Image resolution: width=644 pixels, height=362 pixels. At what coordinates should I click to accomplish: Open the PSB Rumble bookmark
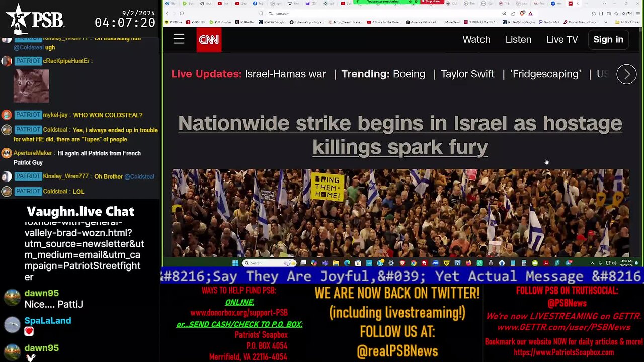(x=220, y=22)
